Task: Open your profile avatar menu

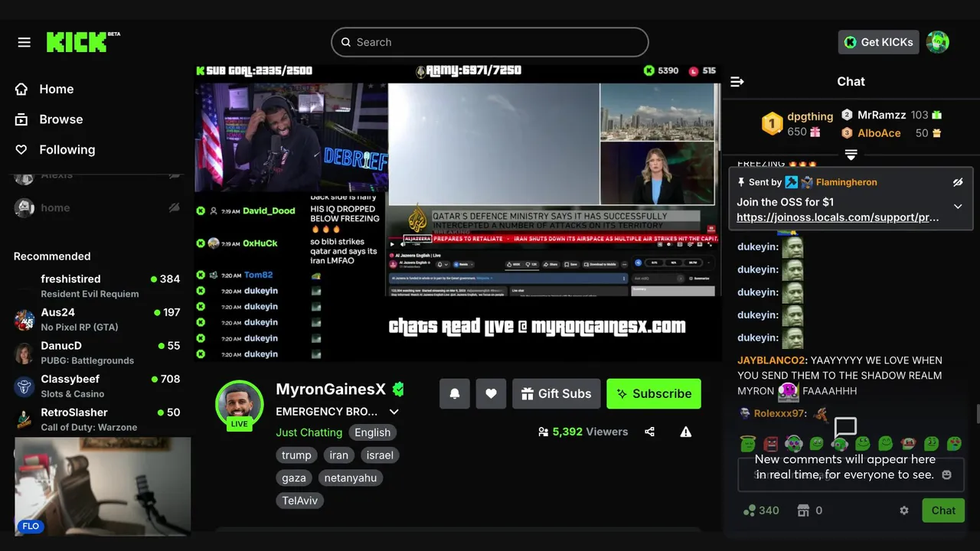Action: (x=938, y=42)
